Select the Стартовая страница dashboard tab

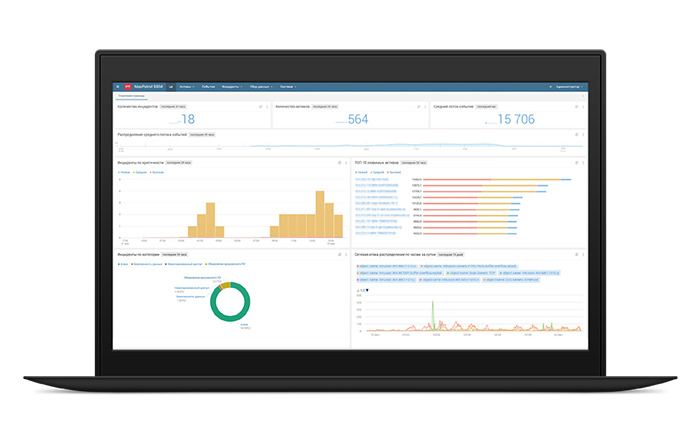(x=131, y=96)
